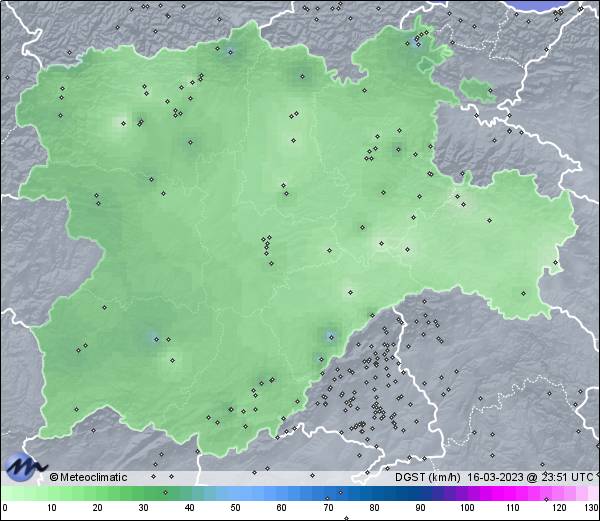Click the legend value 30

(143, 508)
